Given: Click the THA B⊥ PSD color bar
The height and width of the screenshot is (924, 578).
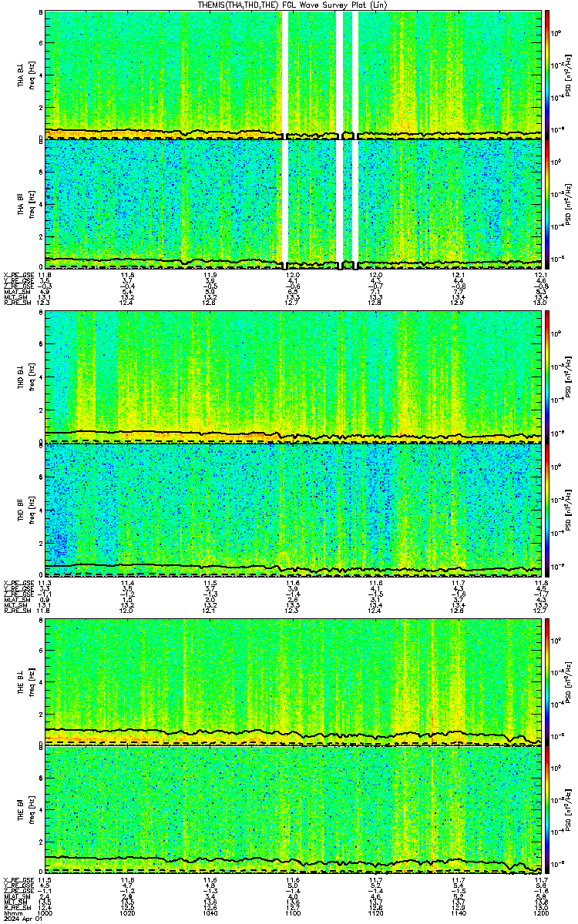Looking at the screenshot, I should 547,74.
